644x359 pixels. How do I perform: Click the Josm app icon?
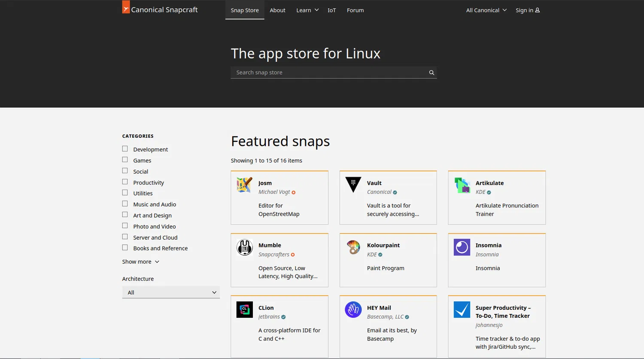(x=244, y=185)
